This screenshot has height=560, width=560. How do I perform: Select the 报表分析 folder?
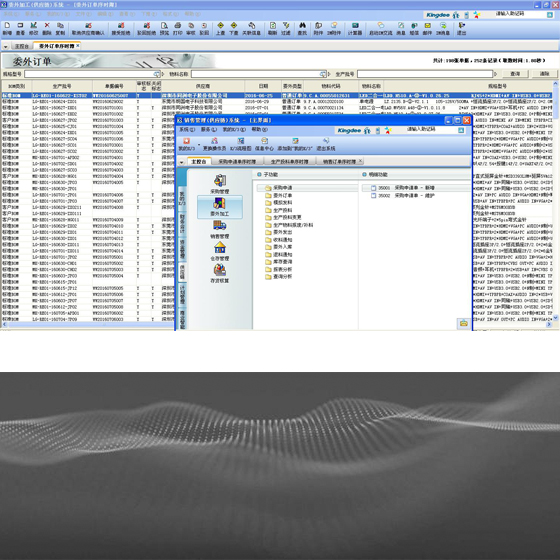pyautogui.click(x=279, y=269)
